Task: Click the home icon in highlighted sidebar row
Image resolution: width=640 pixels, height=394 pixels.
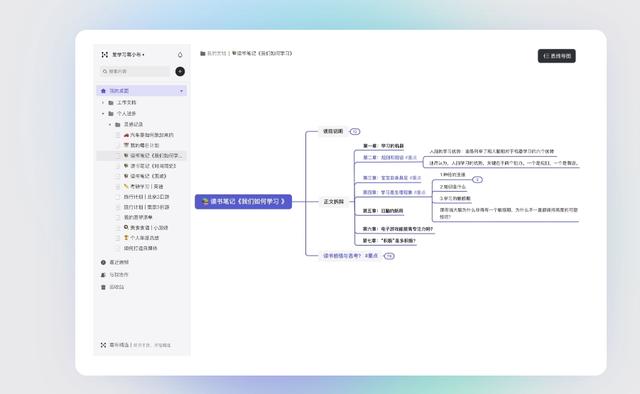Action: (x=103, y=91)
